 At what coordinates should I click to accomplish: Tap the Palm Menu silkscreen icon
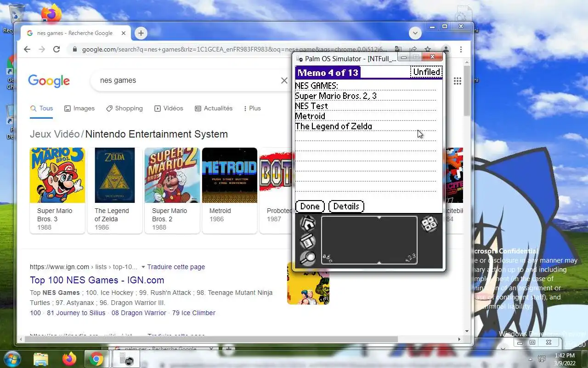click(307, 241)
